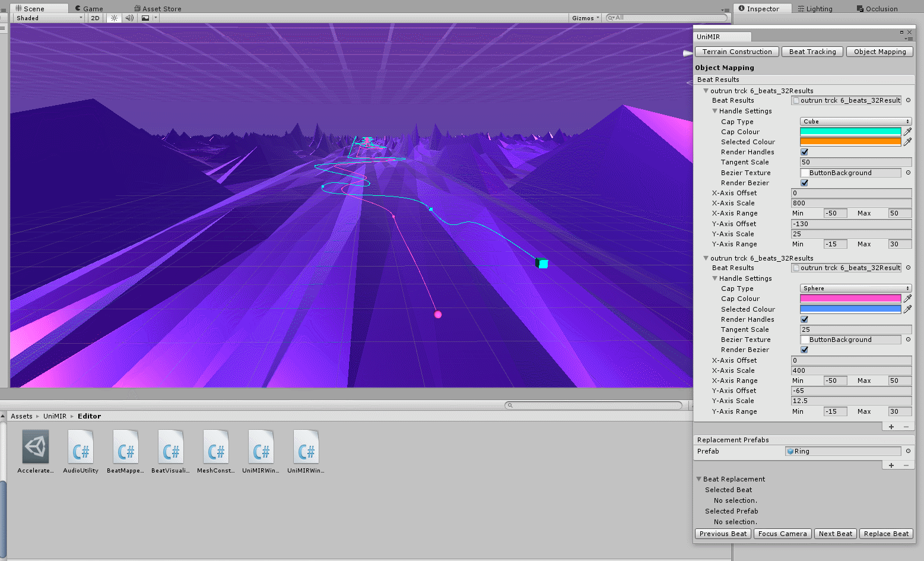Pick cyan Cap Colour with eyedropper
This screenshot has width=924, height=561.
click(x=907, y=132)
